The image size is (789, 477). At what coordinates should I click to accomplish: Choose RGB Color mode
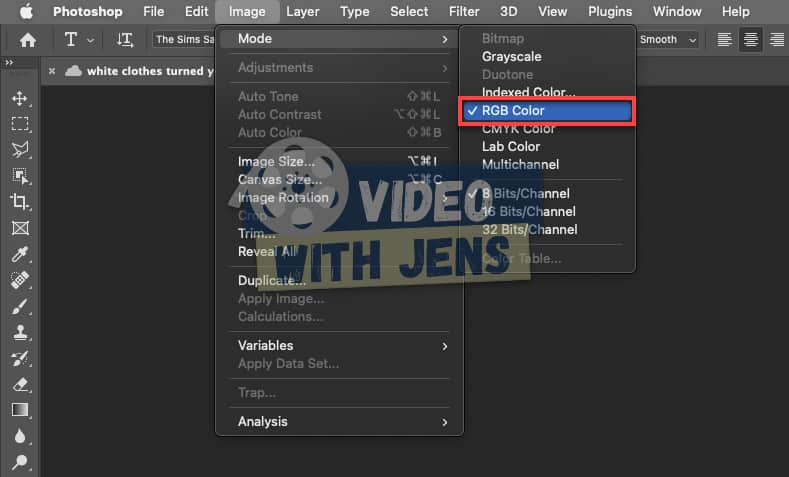coord(546,111)
